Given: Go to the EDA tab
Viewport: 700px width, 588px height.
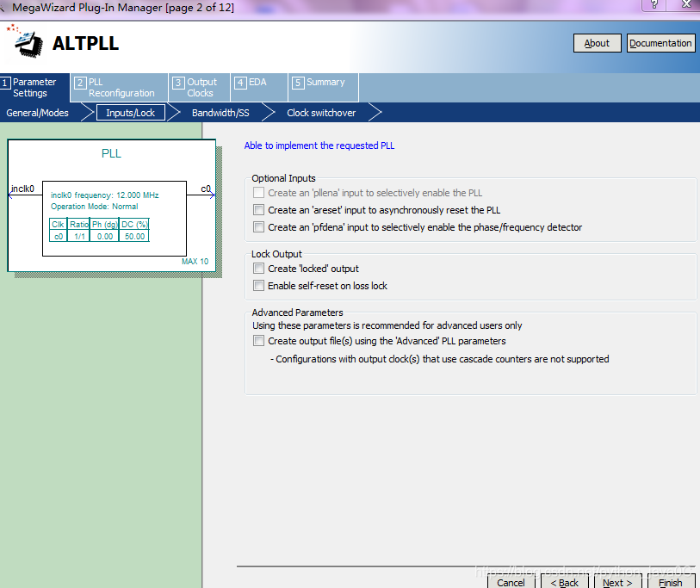Looking at the screenshot, I should 258,88.
